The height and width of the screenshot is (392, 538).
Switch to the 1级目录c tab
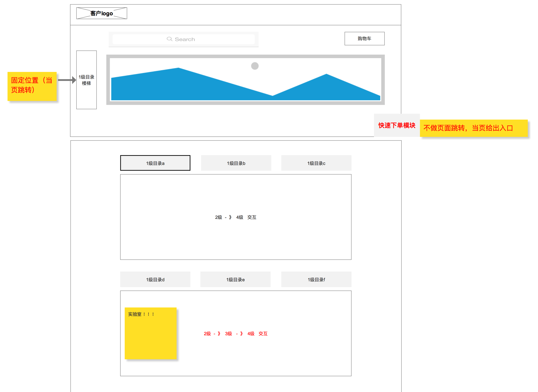(316, 163)
